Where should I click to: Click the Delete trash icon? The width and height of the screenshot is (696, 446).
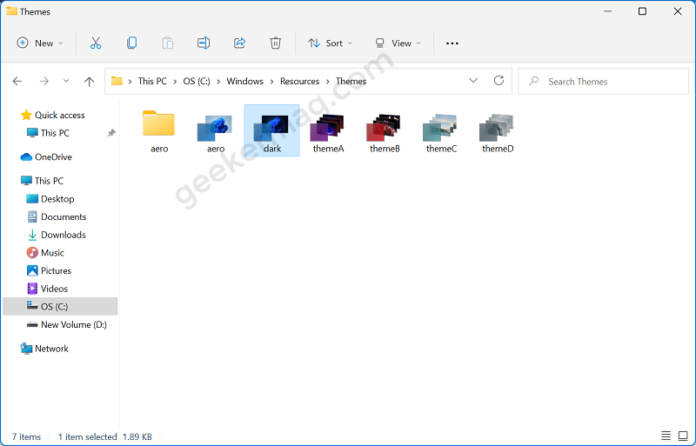(x=275, y=43)
